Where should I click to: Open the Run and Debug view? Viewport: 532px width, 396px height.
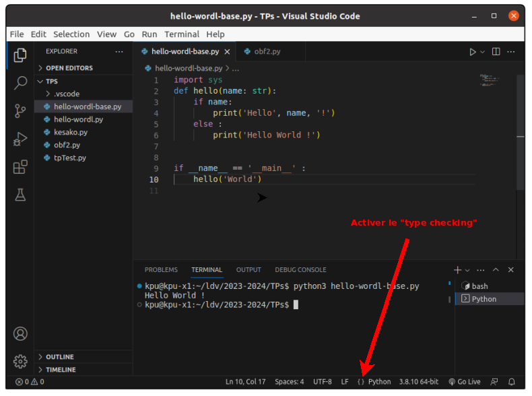(20, 139)
